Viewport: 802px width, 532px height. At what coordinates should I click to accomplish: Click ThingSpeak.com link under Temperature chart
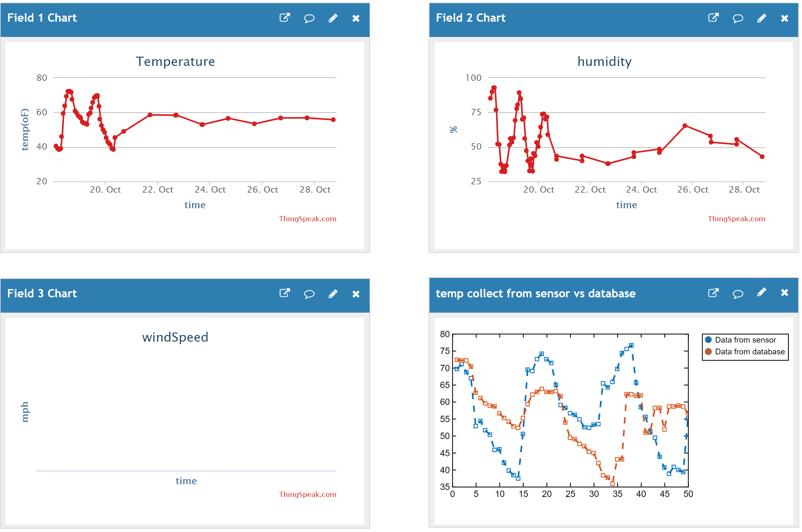tap(307, 219)
